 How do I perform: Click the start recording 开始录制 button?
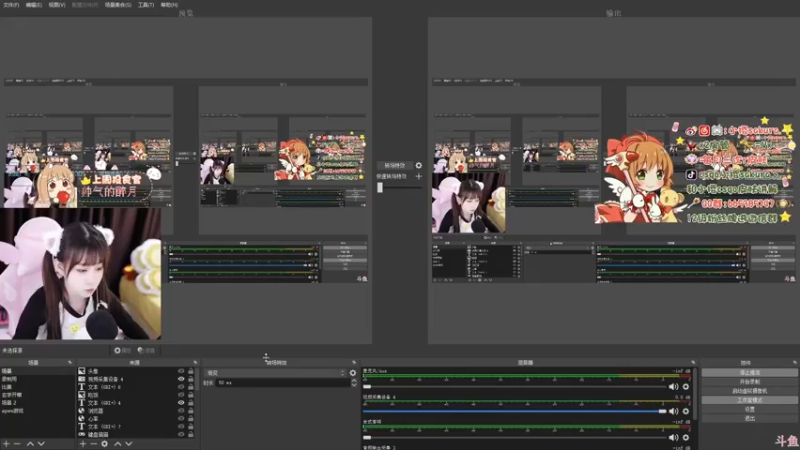tap(749, 382)
